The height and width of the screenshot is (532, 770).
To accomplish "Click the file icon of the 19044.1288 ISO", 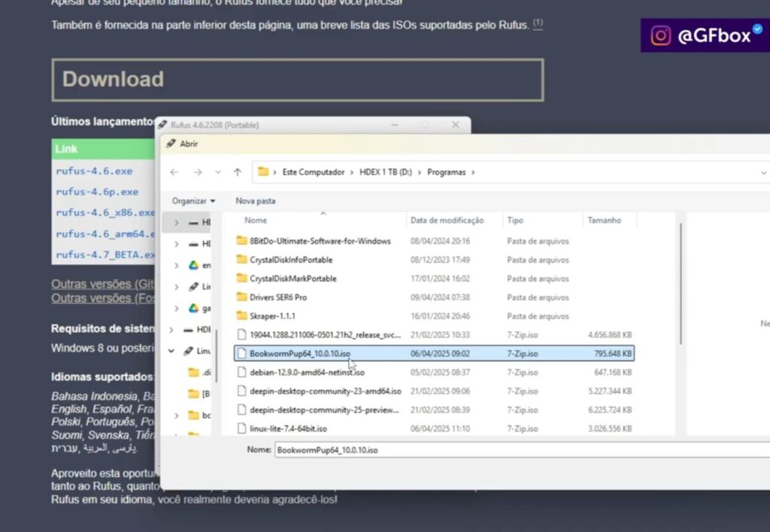I will coord(241,334).
